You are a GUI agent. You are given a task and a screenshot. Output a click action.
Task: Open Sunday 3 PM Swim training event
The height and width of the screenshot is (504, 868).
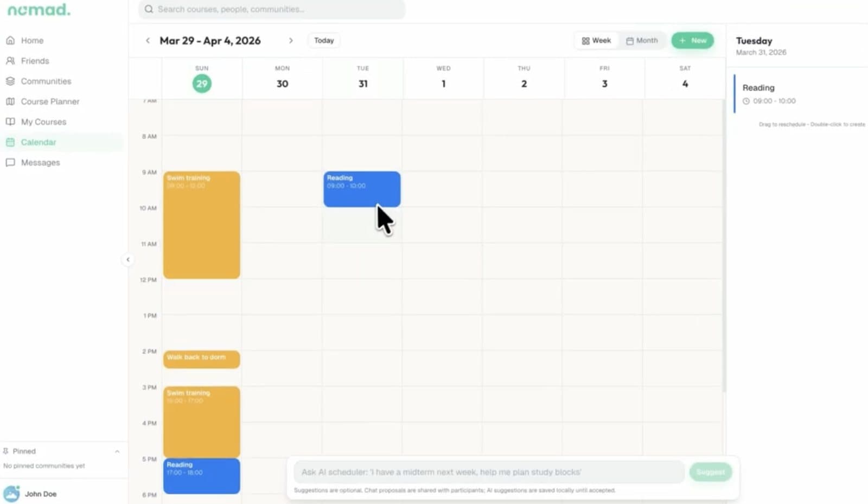(202, 422)
